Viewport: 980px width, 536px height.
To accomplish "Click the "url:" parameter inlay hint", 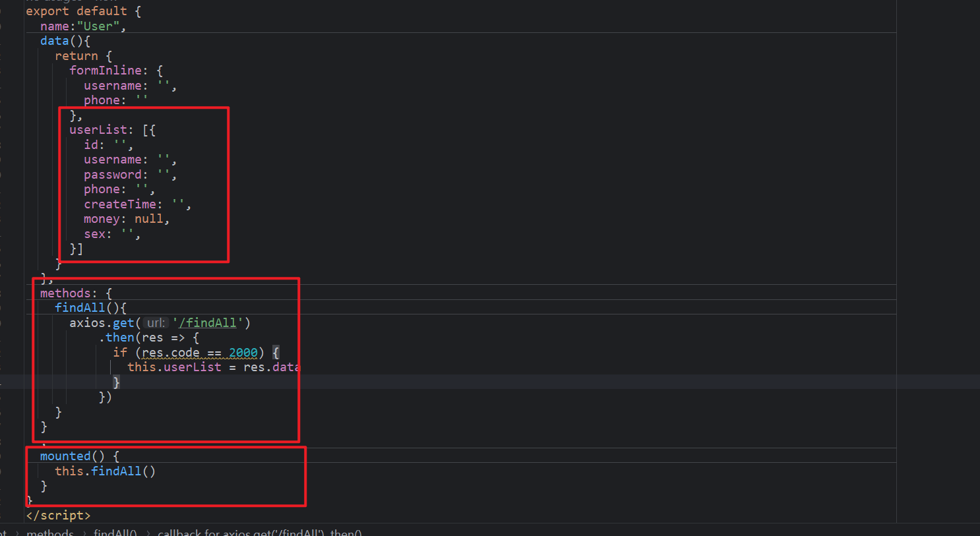I will (x=156, y=323).
